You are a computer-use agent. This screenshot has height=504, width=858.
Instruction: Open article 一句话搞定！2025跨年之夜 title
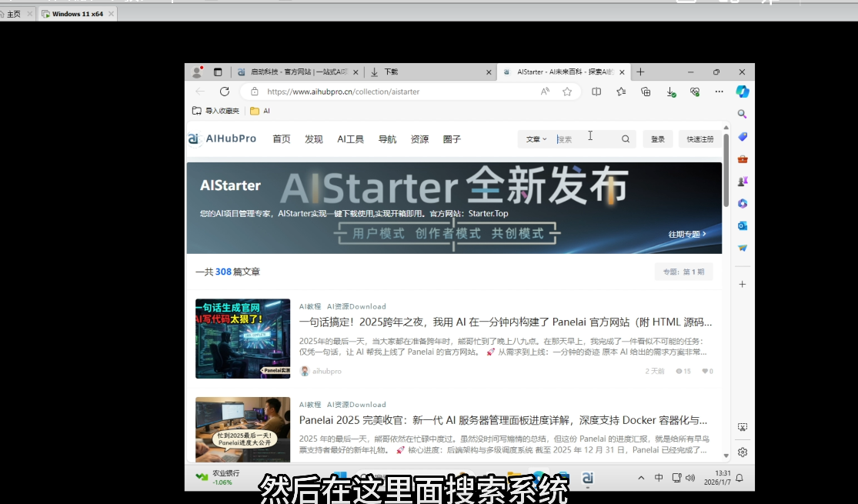(505, 322)
